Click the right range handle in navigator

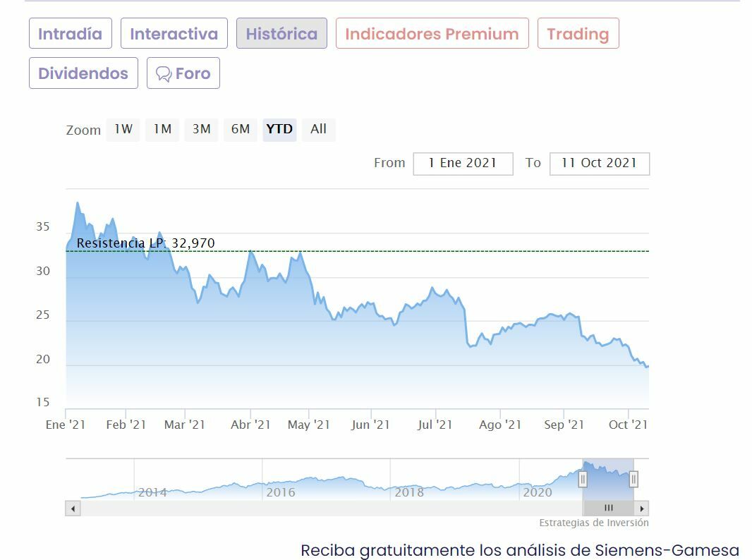pyautogui.click(x=633, y=480)
